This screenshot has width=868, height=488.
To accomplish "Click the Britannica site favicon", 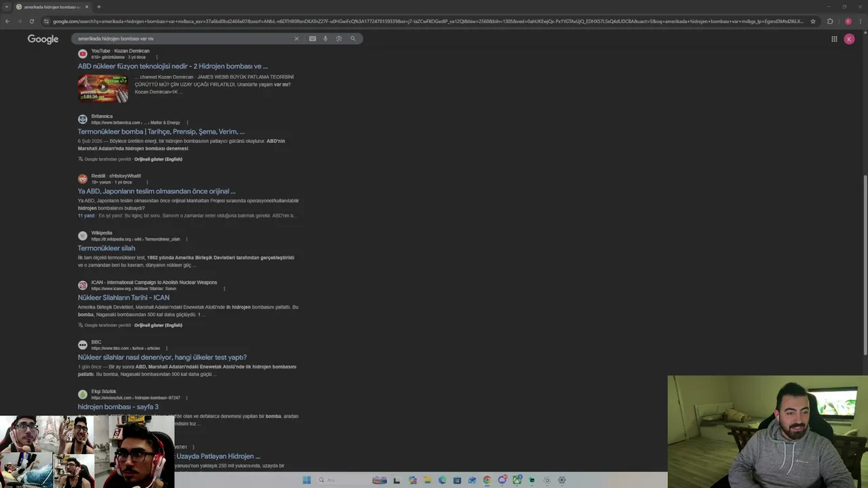I will pos(83,119).
